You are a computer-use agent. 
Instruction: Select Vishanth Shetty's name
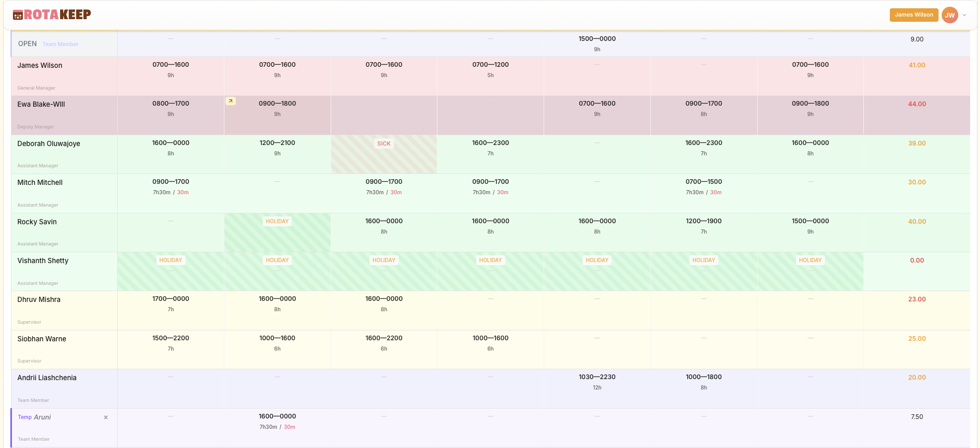(x=42, y=261)
